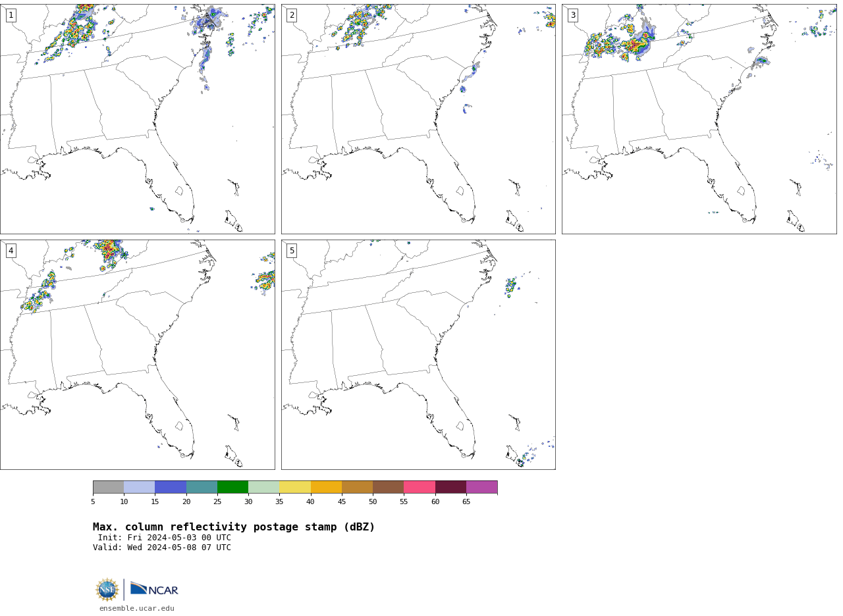
Task: Click the yellow 35-40 dBZ swatch
Action: (x=295, y=487)
